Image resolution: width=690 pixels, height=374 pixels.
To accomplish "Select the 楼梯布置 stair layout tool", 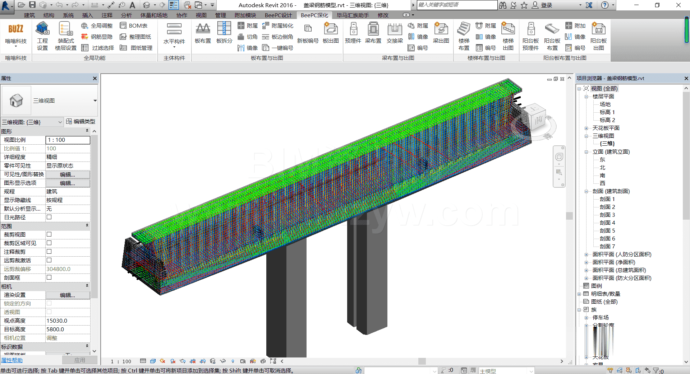I will pos(464,36).
